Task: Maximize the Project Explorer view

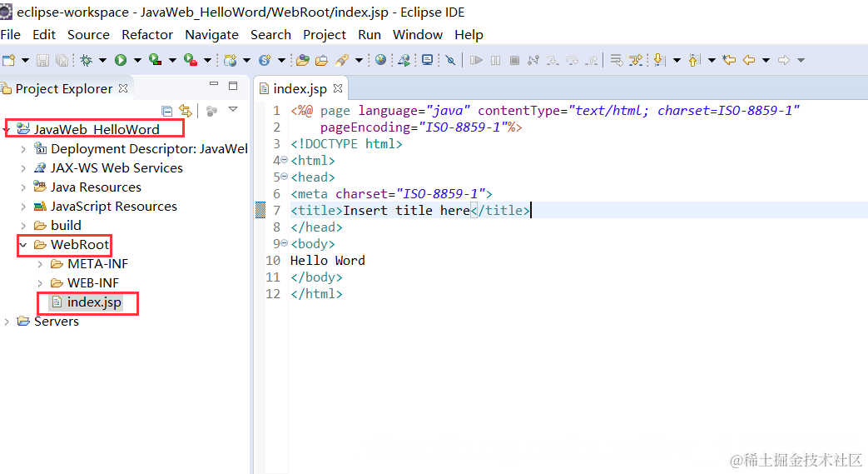Action: tap(233, 85)
